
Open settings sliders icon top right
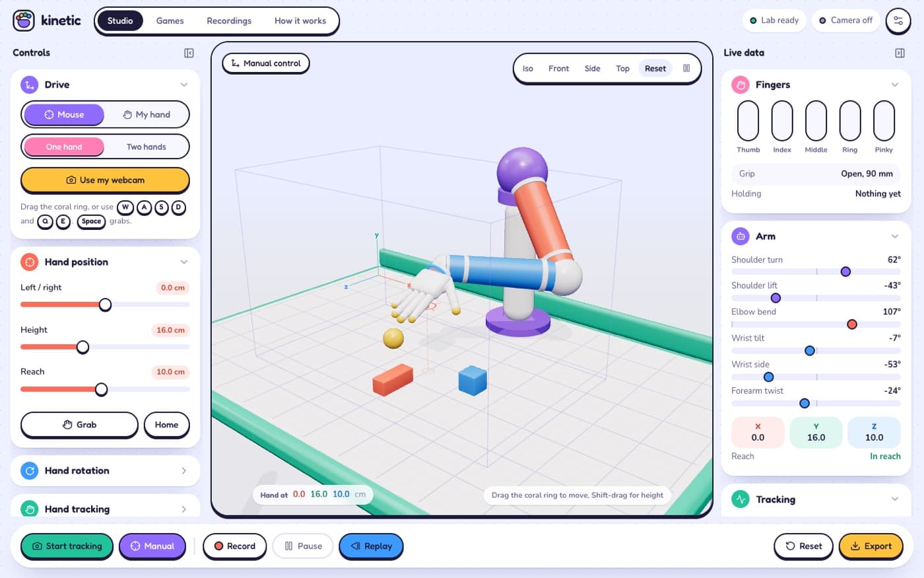(x=898, y=20)
